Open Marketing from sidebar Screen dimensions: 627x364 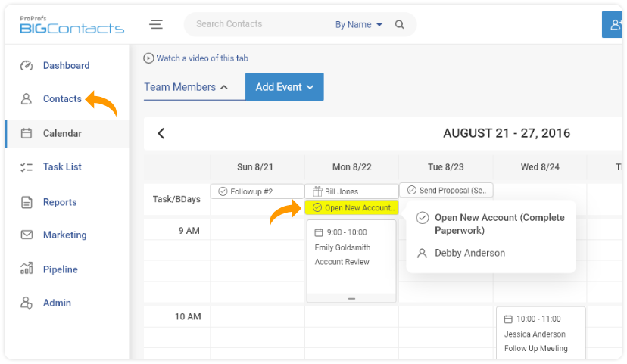(65, 235)
